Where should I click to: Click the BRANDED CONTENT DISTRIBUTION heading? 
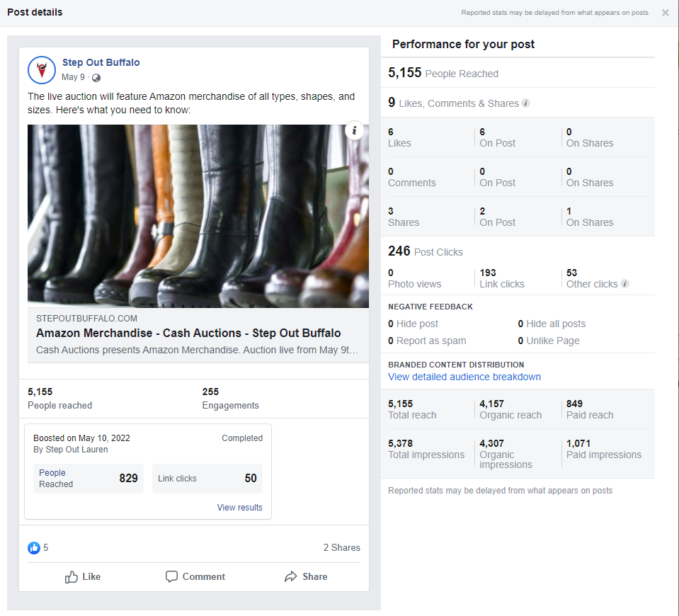[x=456, y=365]
